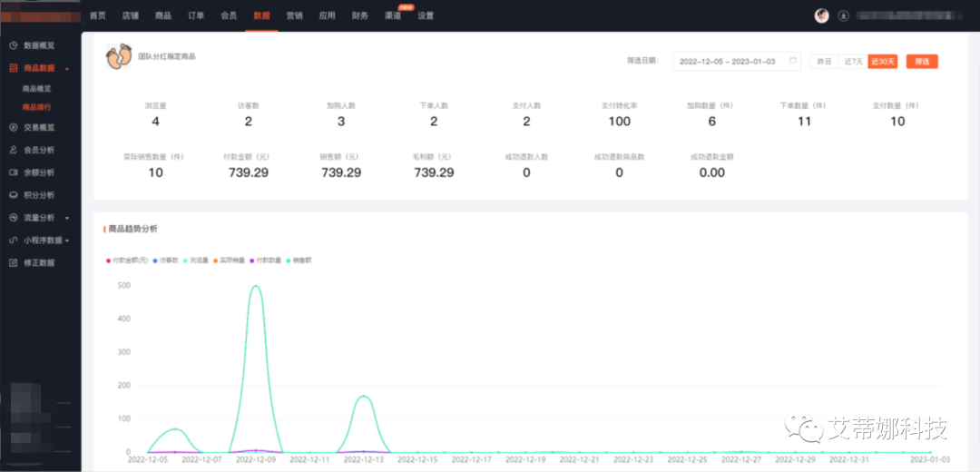
Task: Click the green peak at 2022-12-09
Action: (x=256, y=286)
